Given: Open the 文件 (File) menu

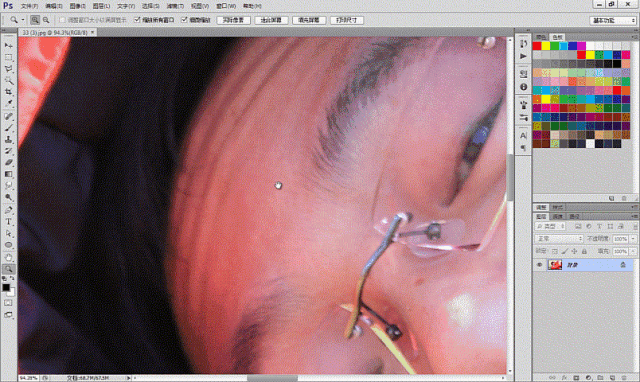Looking at the screenshot, I should pos(29,6).
